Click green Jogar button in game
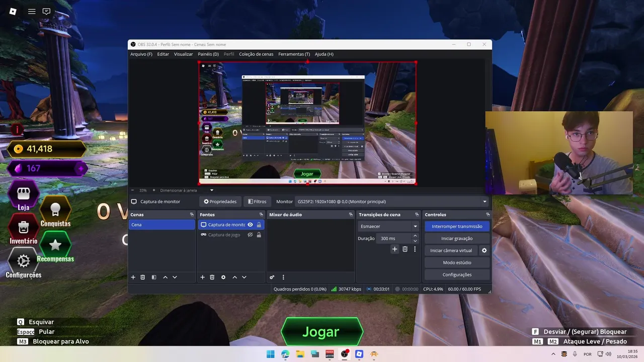 click(321, 332)
